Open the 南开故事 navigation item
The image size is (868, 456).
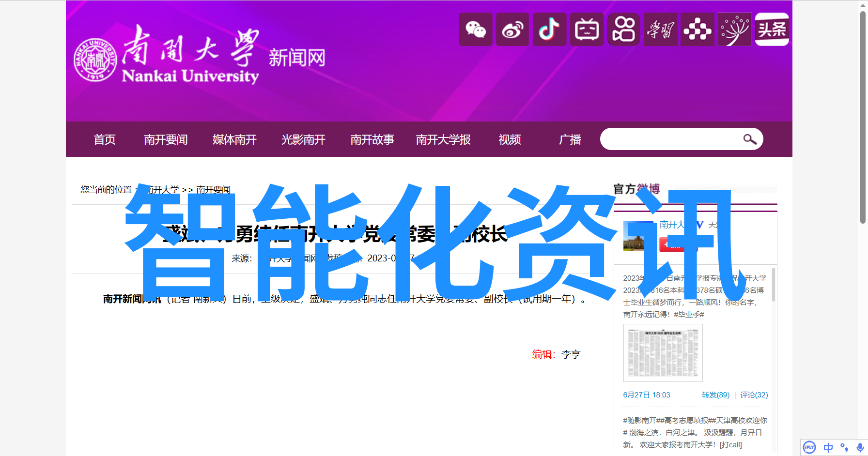point(372,139)
